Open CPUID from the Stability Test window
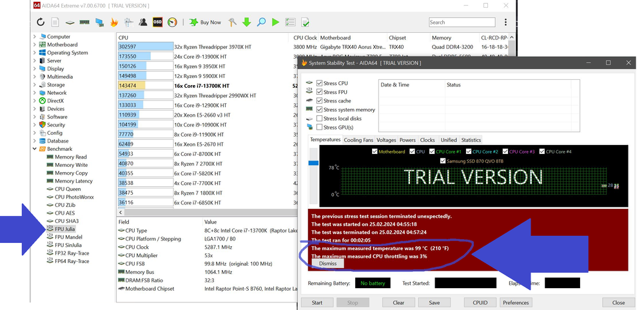Screen dimensions: 644x310 coord(480,303)
